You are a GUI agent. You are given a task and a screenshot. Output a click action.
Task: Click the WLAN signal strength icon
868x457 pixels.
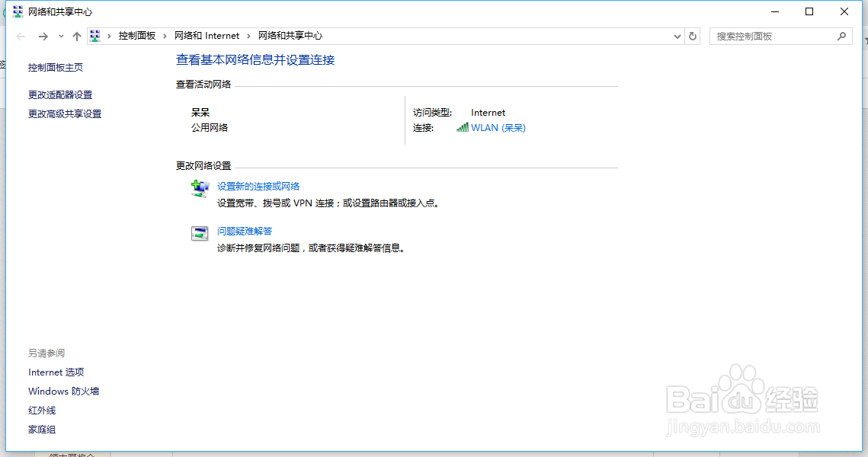(x=463, y=128)
